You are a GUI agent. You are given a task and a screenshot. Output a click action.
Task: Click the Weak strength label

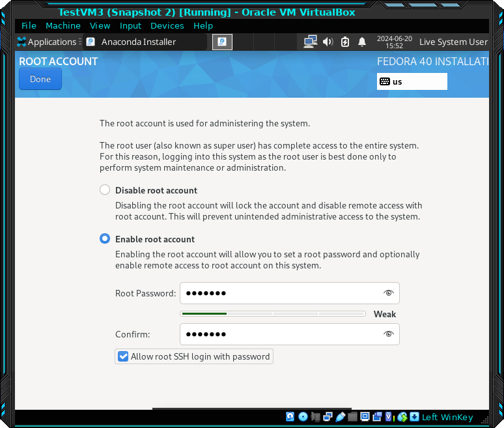[385, 314]
